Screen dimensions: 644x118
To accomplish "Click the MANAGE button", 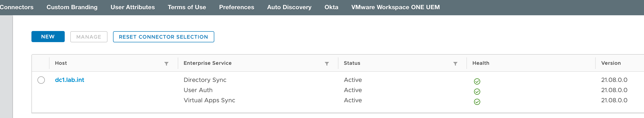I will point(89,37).
